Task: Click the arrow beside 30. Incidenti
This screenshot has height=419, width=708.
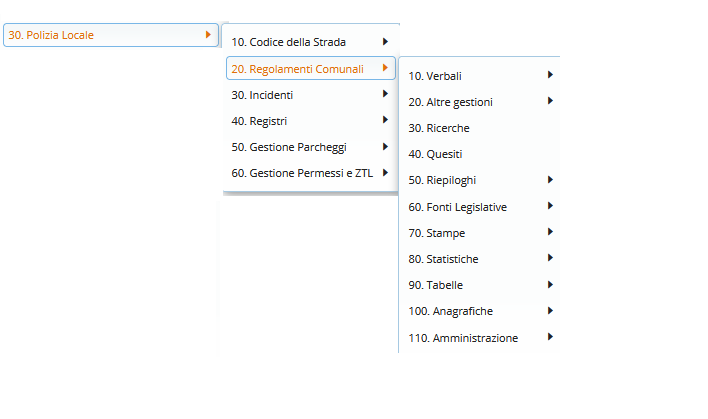Action: tap(385, 95)
